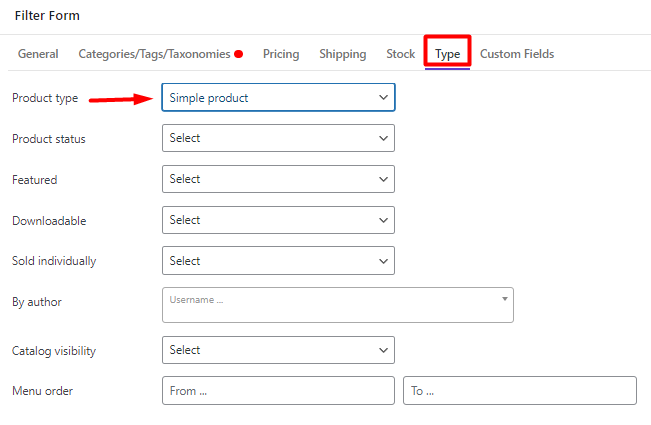
Task: Open the Product type dropdown
Action: coord(278,98)
